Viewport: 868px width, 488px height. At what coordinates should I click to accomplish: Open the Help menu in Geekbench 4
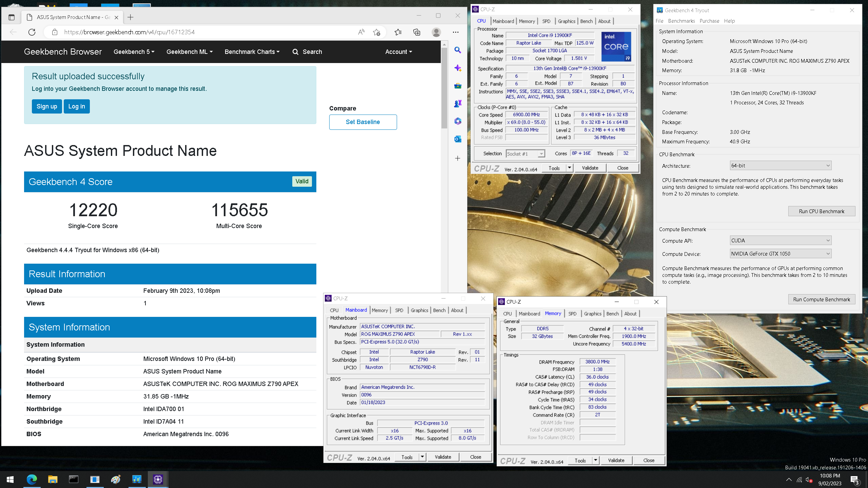click(x=729, y=21)
